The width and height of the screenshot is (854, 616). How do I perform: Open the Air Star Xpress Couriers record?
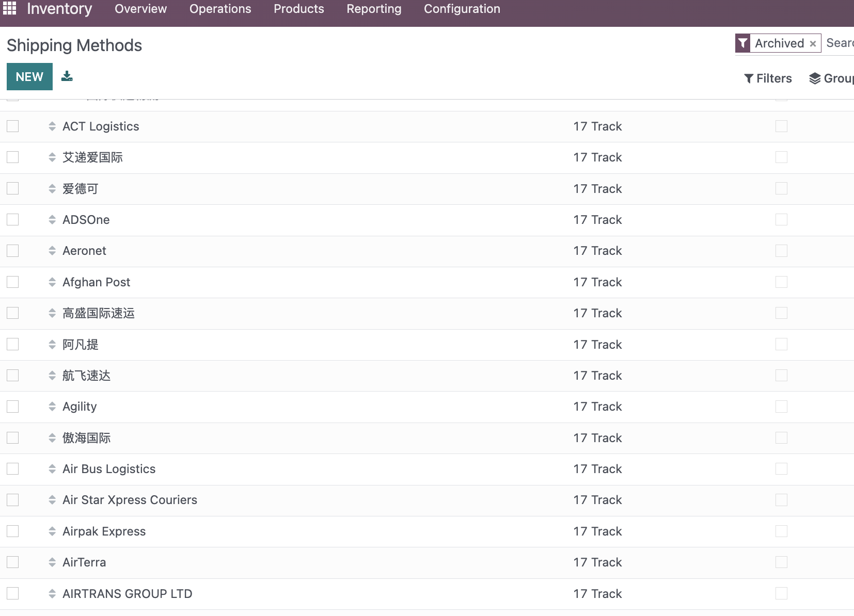point(130,500)
